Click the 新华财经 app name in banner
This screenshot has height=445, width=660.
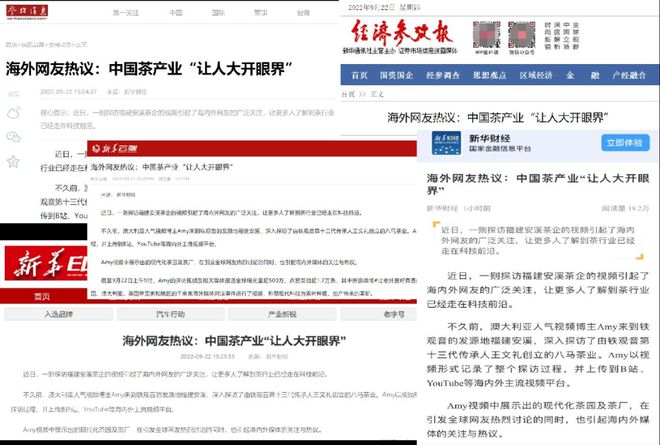point(489,138)
